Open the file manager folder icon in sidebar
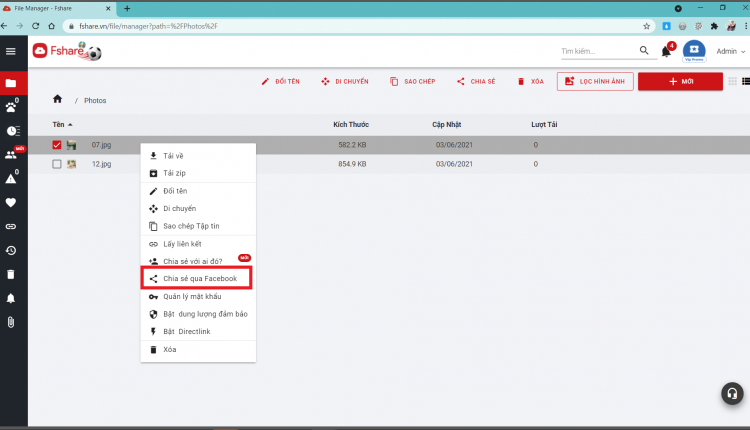Screen dimensions: 750x430 click(11, 83)
